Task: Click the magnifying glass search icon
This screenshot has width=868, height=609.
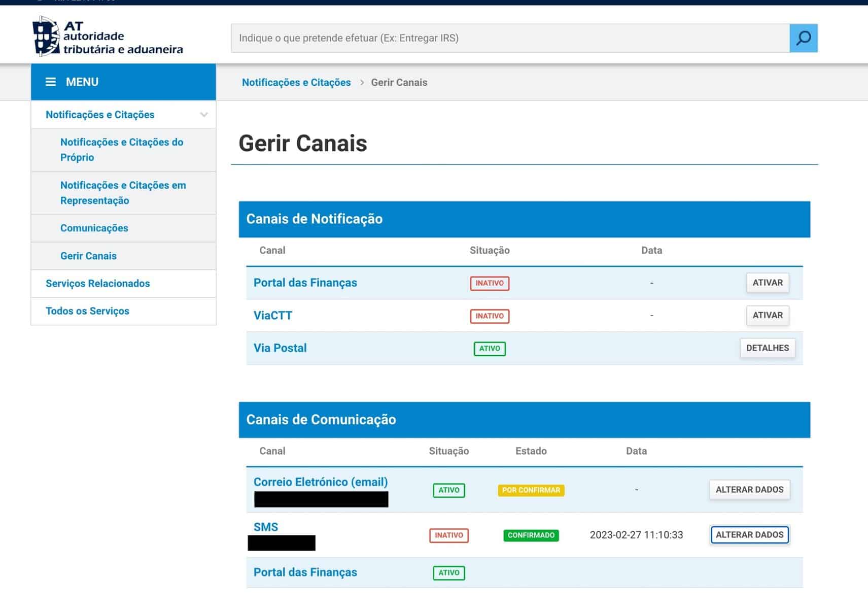Action: pyautogui.click(x=803, y=38)
